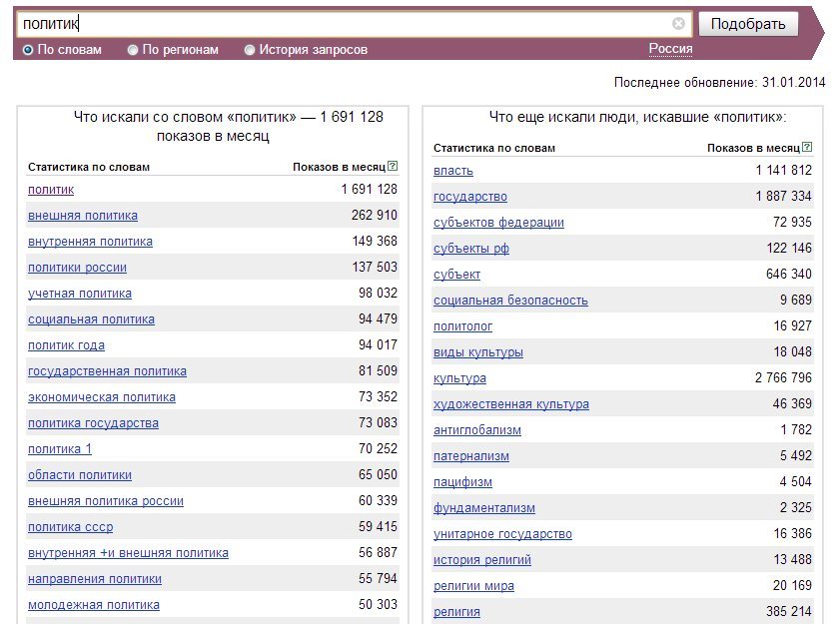Clear the search field with the X icon
This screenshot has height=624, width=840.
click(x=678, y=24)
